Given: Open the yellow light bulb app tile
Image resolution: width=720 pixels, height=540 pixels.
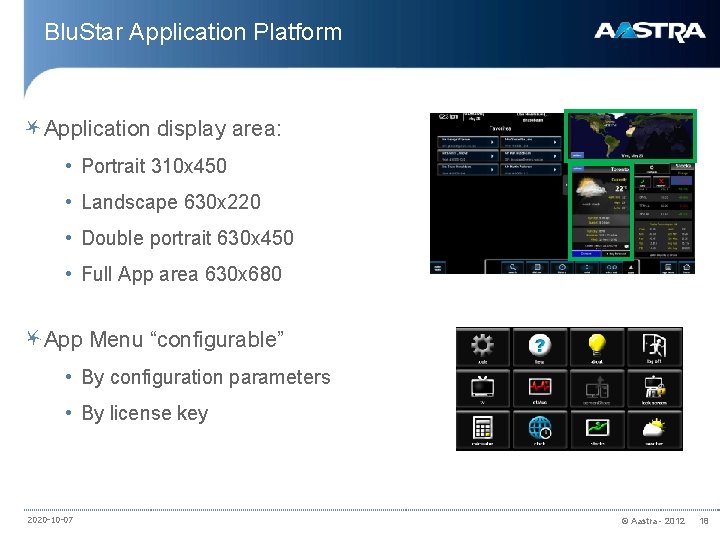Looking at the screenshot, I should coord(596,347).
